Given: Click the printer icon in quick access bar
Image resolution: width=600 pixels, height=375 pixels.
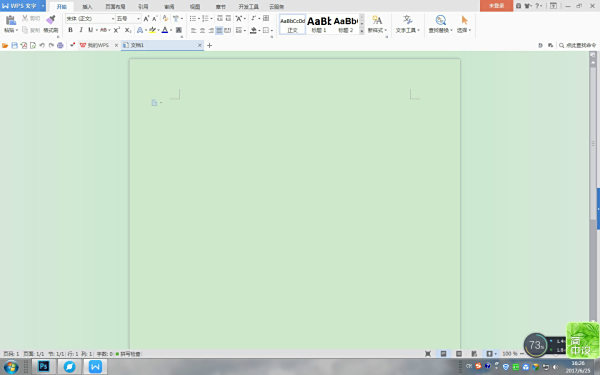Looking at the screenshot, I should pos(60,45).
